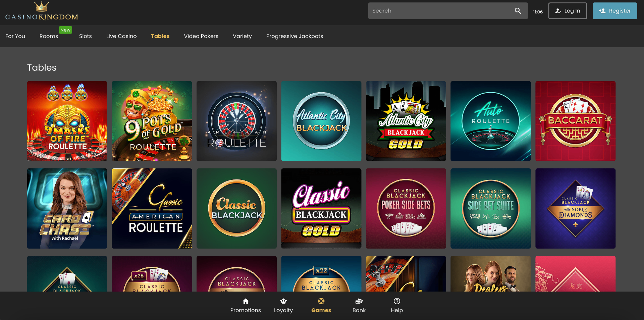
Task: Open Progressive Jackpots section
Action: tap(294, 36)
